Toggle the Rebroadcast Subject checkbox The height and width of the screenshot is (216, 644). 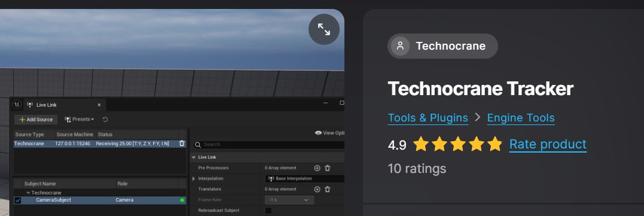pyautogui.click(x=268, y=211)
